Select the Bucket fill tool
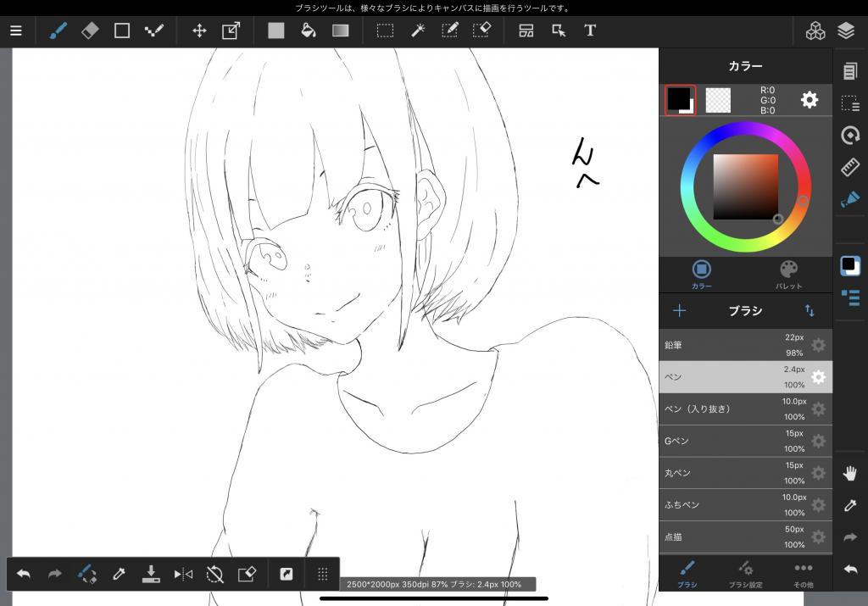The width and height of the screenshot is (868, 606). [309, 31]
